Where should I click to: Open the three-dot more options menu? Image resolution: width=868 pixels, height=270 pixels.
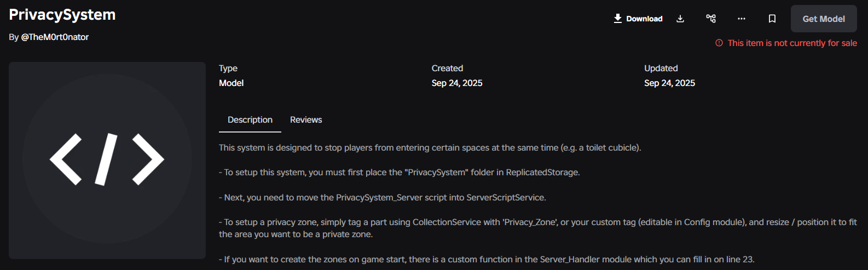click(x=742, y=19)
